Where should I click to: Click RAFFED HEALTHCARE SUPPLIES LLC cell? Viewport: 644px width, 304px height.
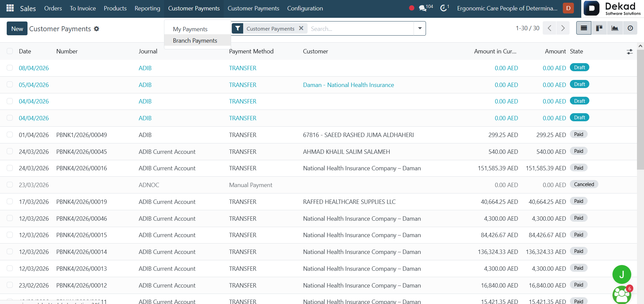pos(349,202)
